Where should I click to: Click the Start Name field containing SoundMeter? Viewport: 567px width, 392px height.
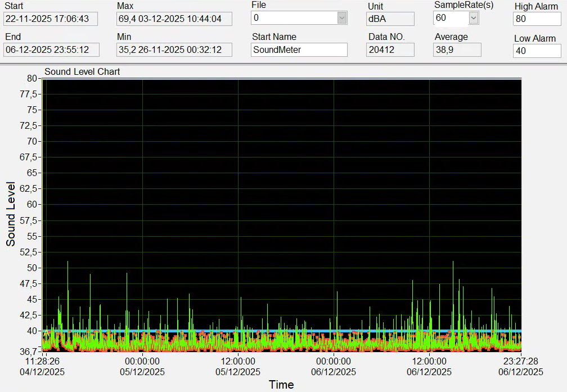(x=299, y=49)
